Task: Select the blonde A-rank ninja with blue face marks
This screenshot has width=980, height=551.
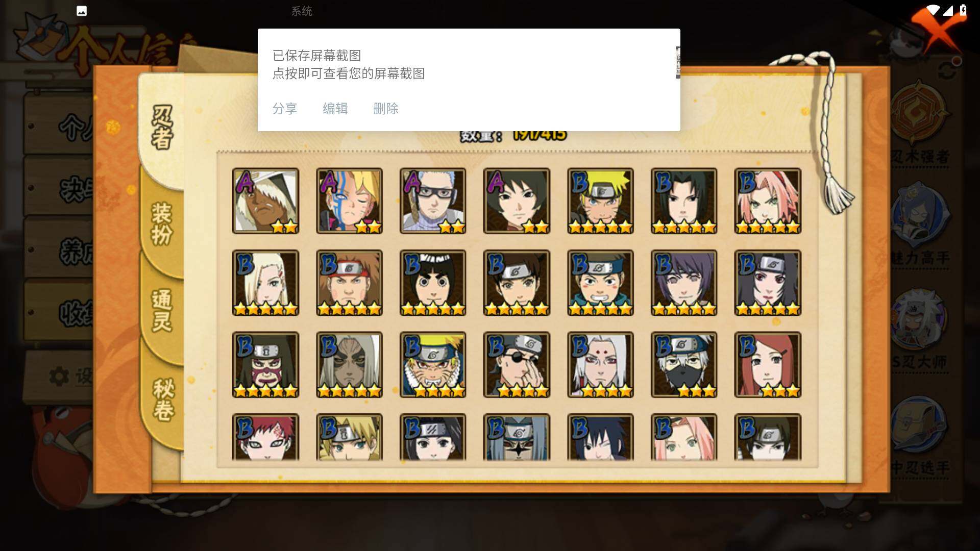Action: point(349,201)
